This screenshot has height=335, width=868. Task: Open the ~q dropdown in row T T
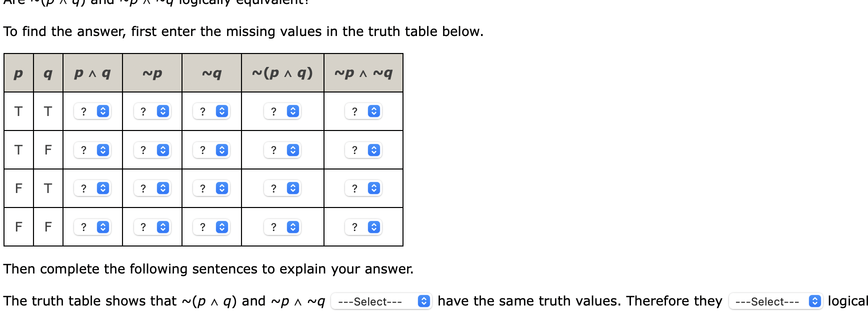coord(211,111)
